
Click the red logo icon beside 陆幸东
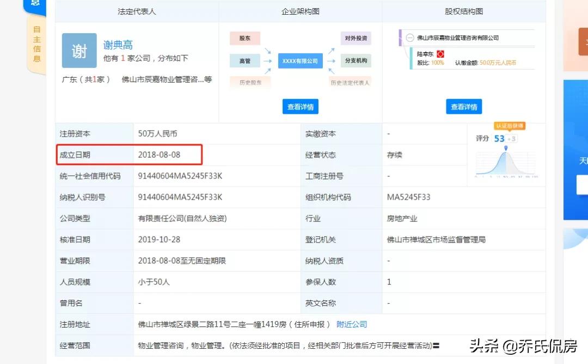tap(442, 54)
